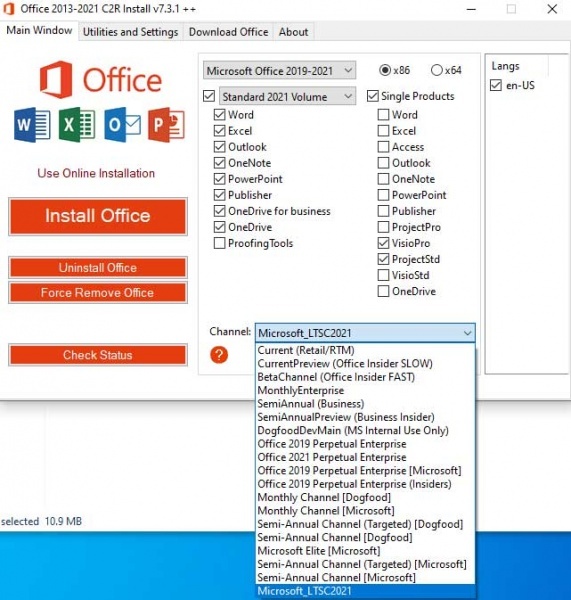This screenshot has width=571, height=600.
Task: Uncheck OneDrive in the suite list
Action: pyautogui.click(x=219, y=227)
